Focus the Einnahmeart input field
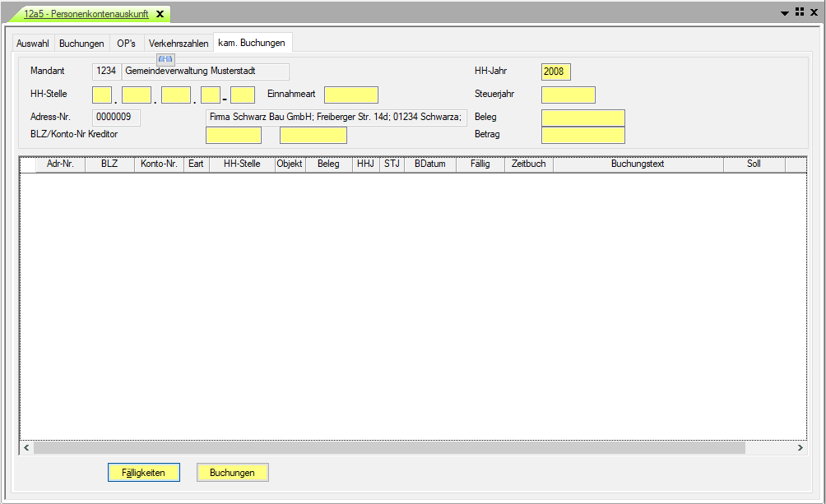This screenshot has height=504, width=826. click(x=350, y=95)
